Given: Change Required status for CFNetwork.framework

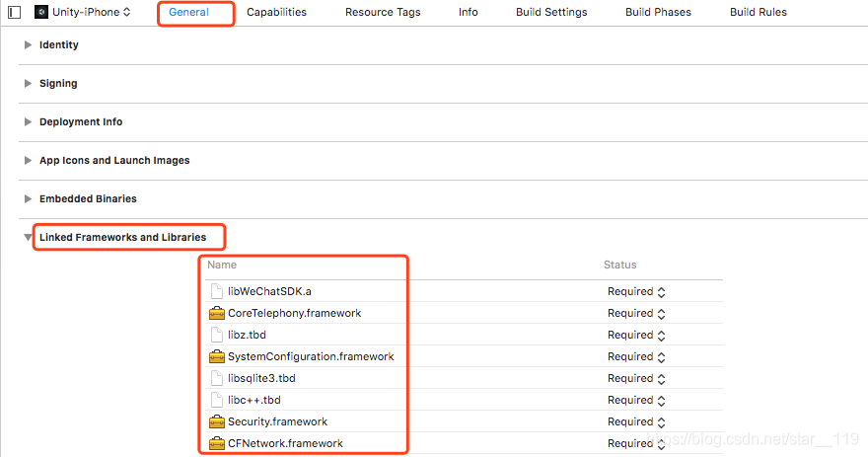Looking at the screenshot, I should [636, 443].
